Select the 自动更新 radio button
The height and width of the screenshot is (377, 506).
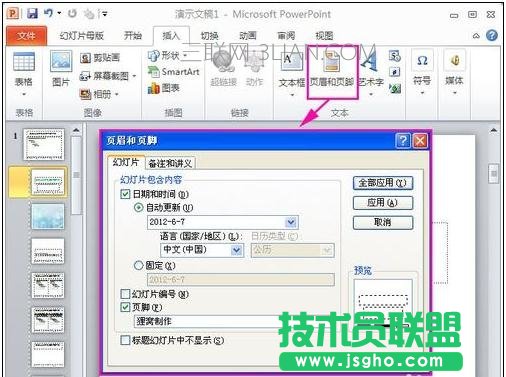coord(138,208)
